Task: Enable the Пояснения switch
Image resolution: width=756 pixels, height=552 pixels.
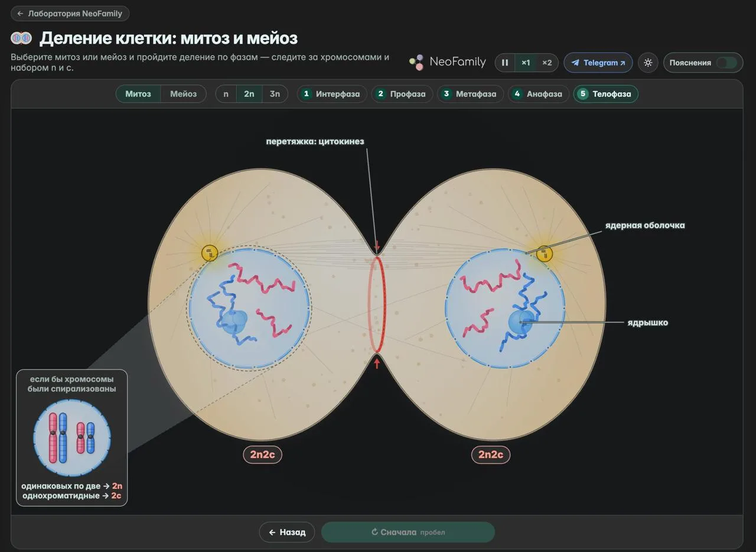Action: point(726,63)
